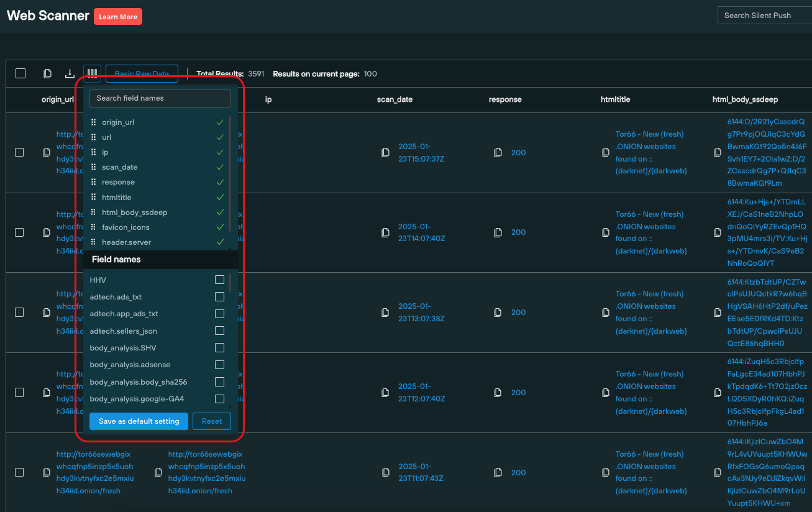Copy scan_date 2025-01-23T14:07:40Z value
Screen dimensions: 812x512
click(385, 232)
